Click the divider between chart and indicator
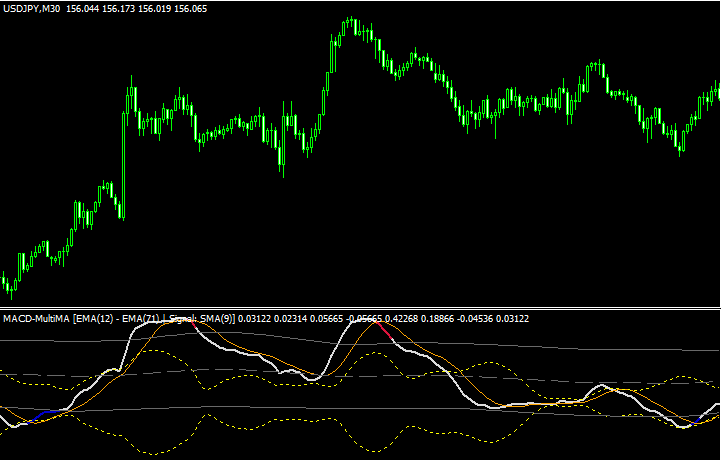Viewport: 721px width, 460px height. pos(360,309)
